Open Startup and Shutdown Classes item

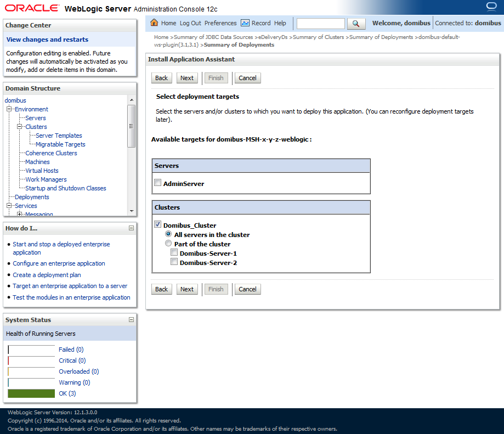[66, 188]
